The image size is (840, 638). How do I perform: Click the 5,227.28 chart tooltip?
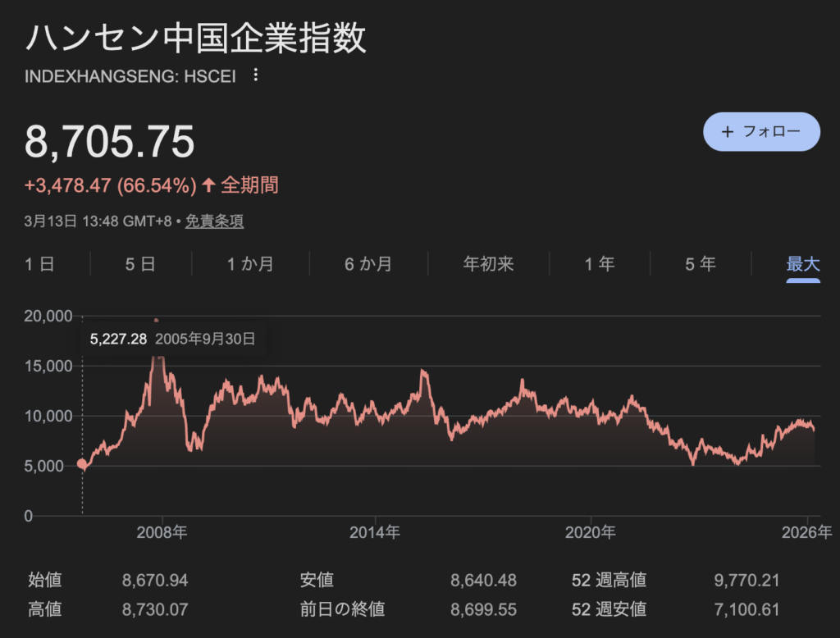172,339
